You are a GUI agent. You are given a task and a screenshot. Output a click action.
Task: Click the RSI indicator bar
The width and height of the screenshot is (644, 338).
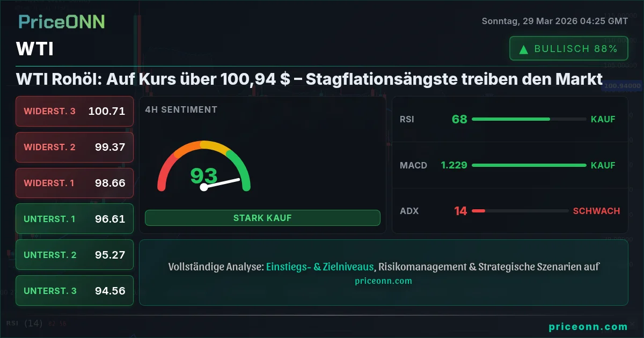click(529, 119)
